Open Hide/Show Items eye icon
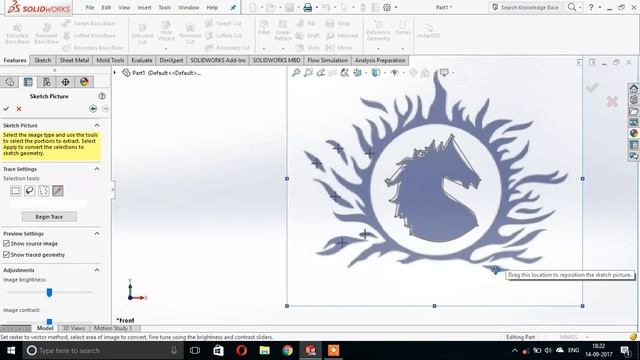640x360 pixels. click(x=394, y=73)
